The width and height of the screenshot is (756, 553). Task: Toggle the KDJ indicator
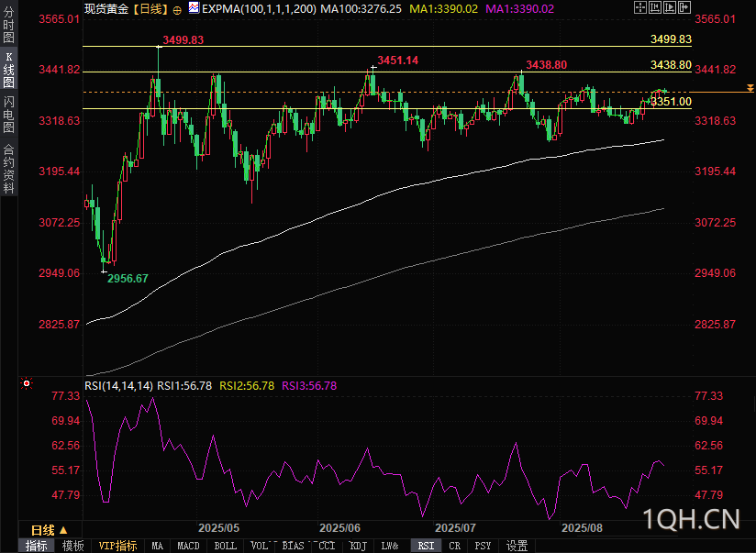356,546
